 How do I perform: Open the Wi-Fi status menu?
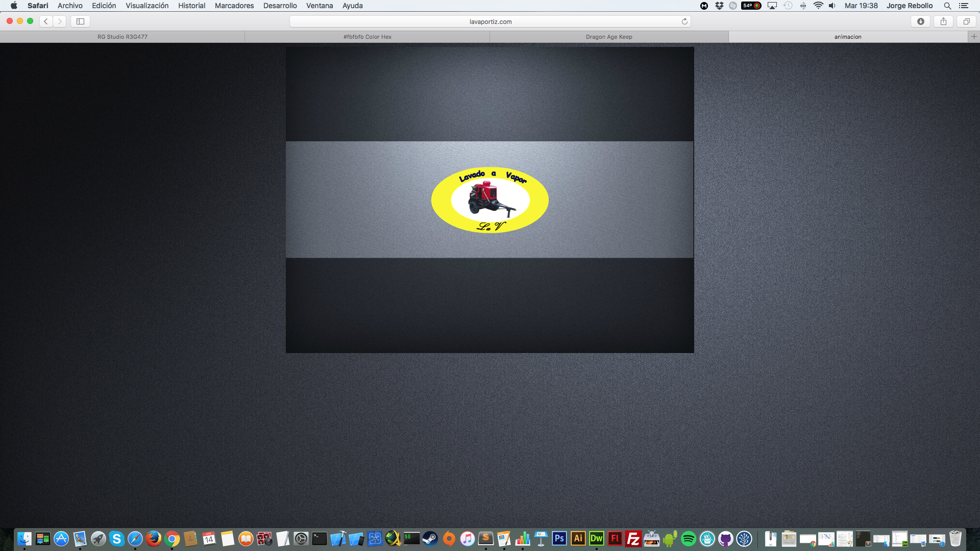(x=818, y=6)
